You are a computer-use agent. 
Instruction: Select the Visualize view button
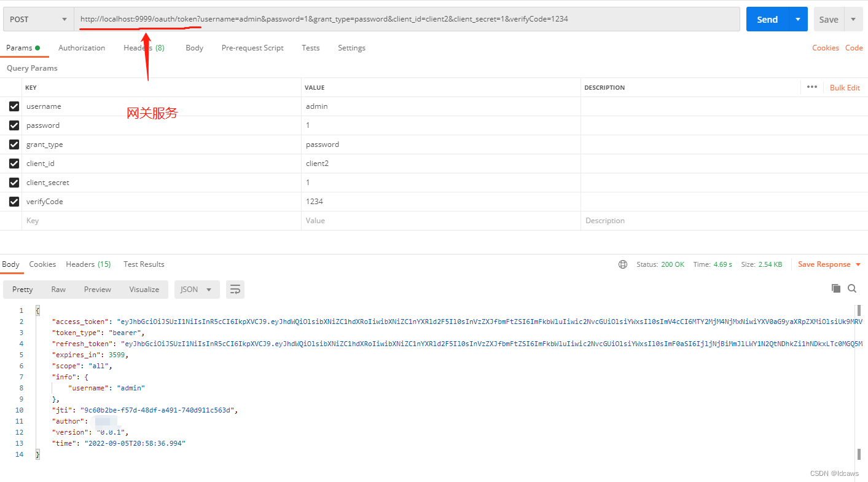point(144,290)
